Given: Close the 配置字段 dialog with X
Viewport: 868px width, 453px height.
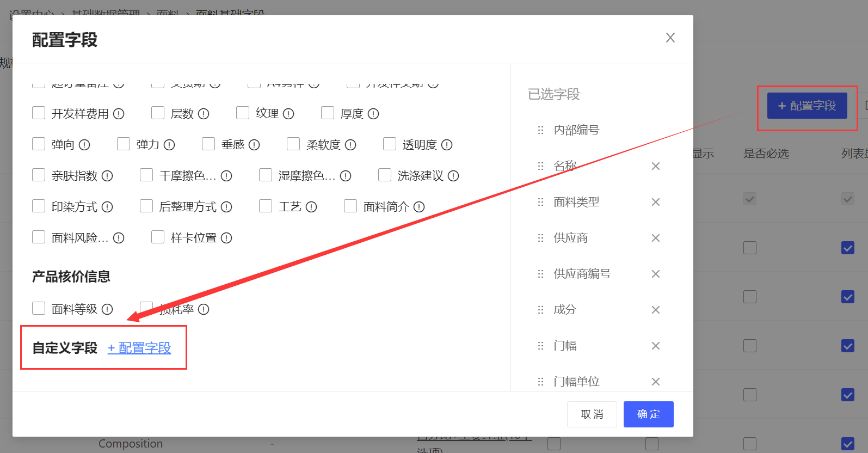Looking at the screenshot, I should tap(670, 38).
